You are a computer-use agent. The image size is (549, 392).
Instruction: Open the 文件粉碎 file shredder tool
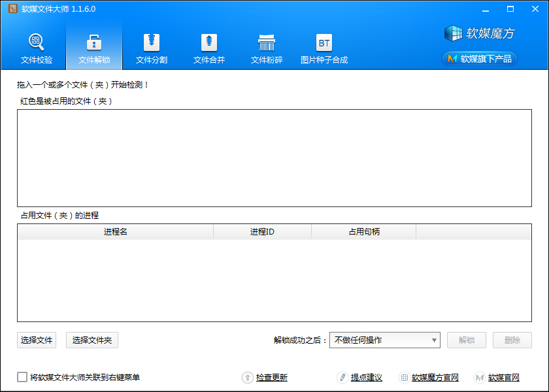267,49
